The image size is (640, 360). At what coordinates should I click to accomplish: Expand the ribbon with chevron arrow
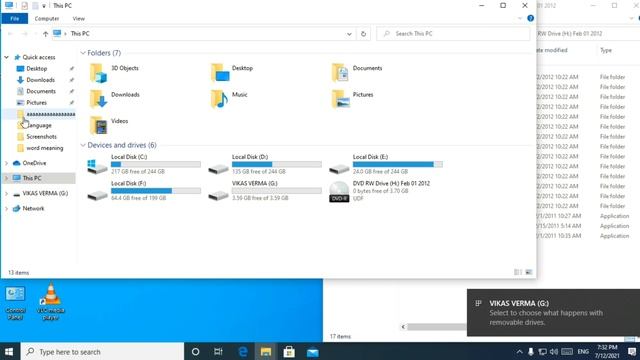pyautogui.click(x=520, y=18)
